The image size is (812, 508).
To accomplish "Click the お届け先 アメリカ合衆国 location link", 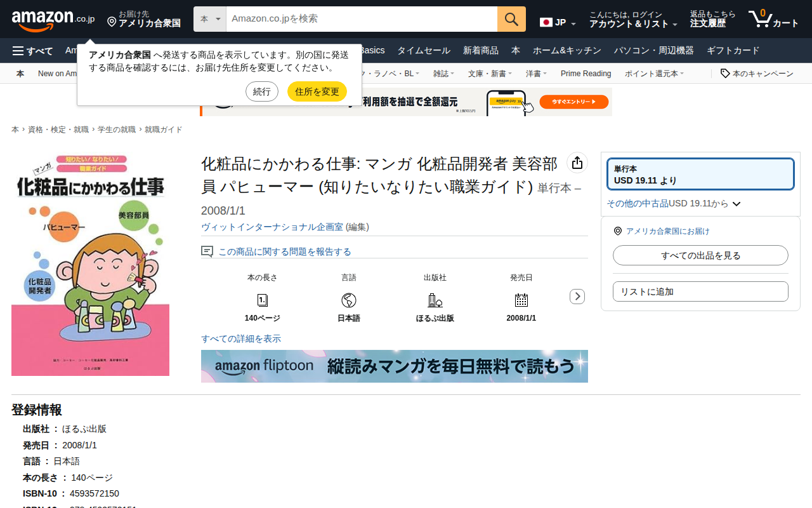I will (x=144, y=20).
